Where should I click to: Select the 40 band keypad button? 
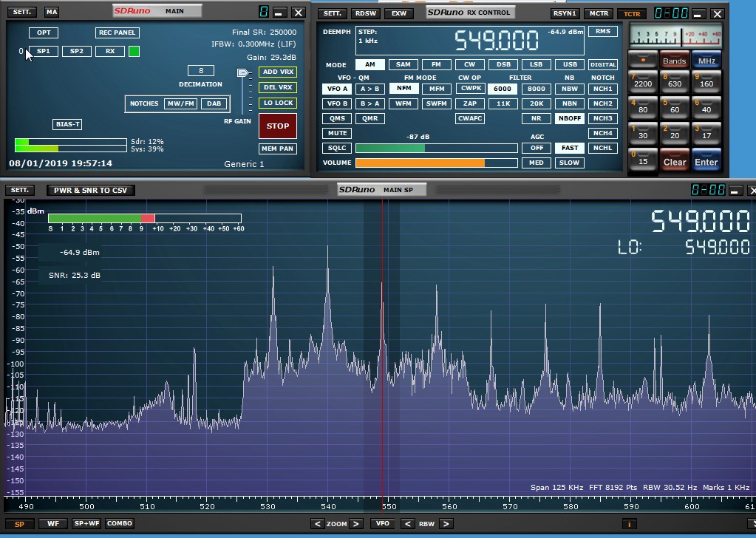(x=706, y=109)
